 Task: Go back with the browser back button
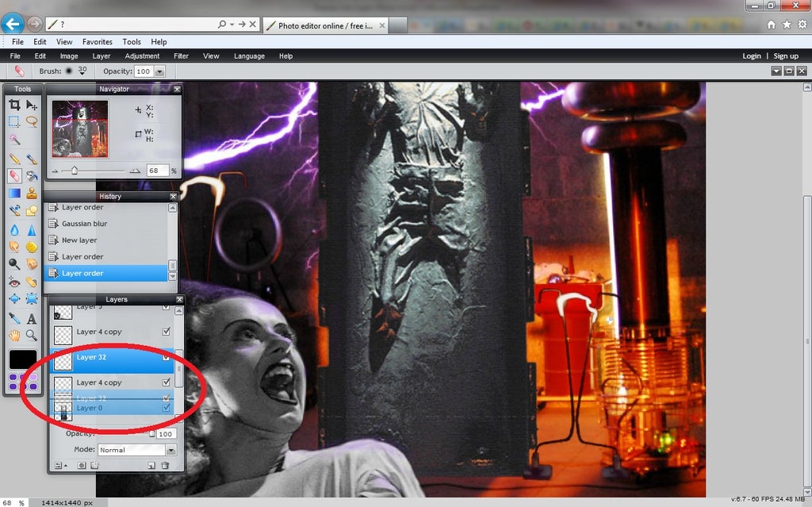[x=13, y=24]
